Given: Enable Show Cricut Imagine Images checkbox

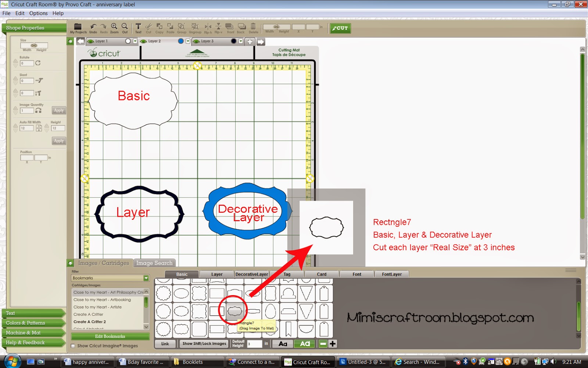Looking at the screenshot, I should 73,346.
